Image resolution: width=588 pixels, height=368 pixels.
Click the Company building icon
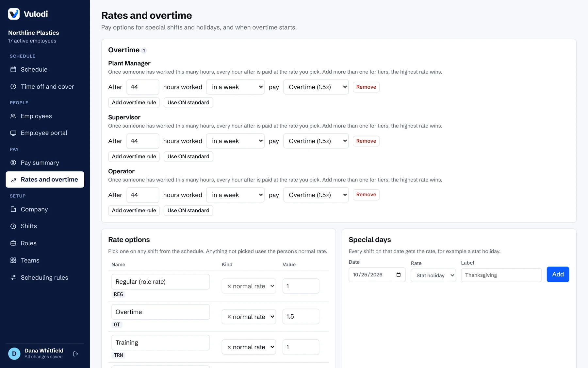click(13, 209)
